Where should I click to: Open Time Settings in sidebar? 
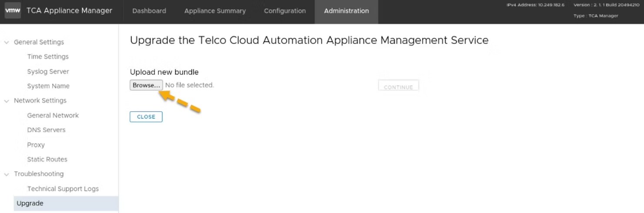(x=48, y=57)
